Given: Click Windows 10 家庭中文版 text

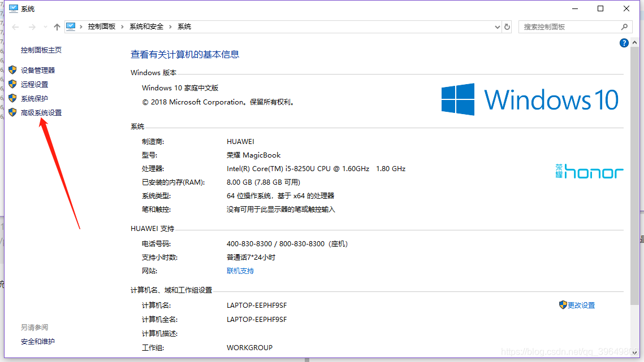Looking at the screenshot, I should click(x=180, y=88).
